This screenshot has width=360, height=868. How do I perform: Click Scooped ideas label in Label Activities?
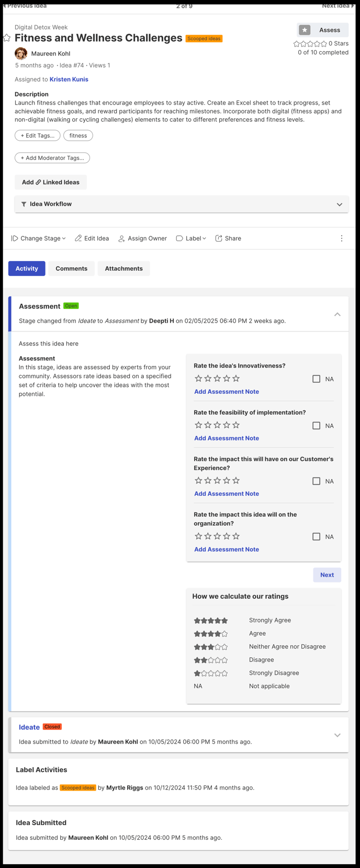point(78,787)
